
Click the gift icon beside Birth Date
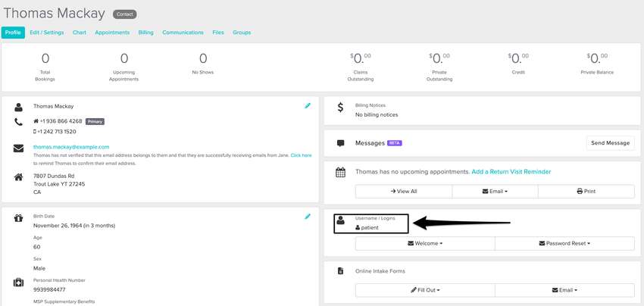click(x=18, y=218)
